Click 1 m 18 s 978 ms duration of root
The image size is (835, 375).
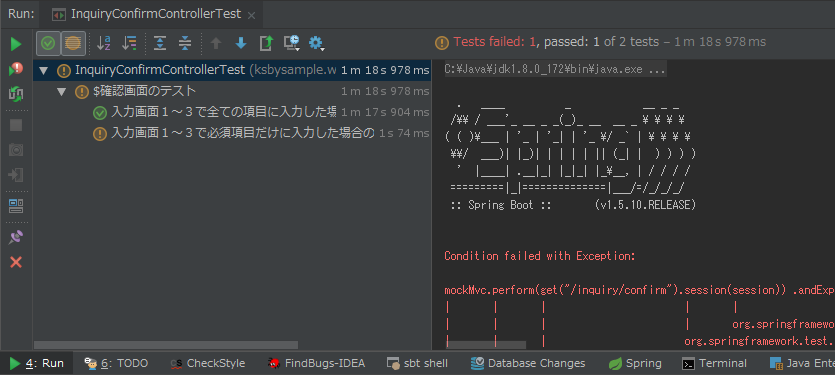385,70
